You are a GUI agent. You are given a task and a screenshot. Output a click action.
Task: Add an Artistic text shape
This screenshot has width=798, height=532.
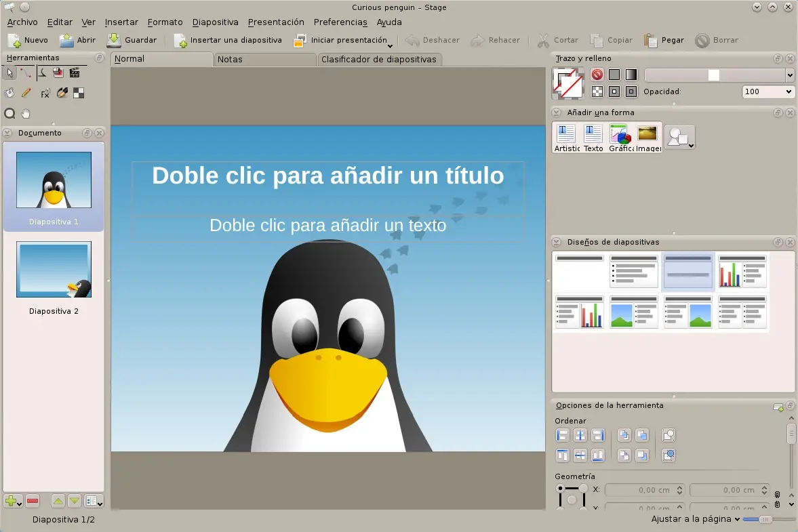(566, 138)
